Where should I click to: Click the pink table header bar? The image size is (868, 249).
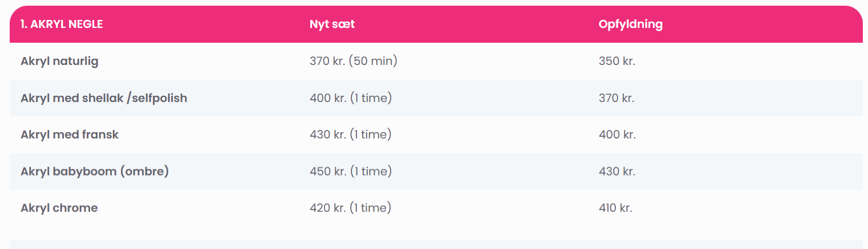436,25
